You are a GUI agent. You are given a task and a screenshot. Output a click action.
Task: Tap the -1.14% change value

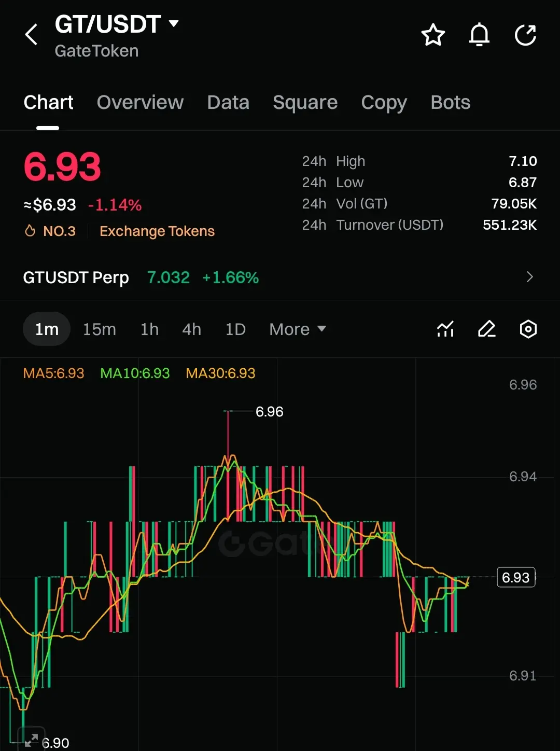(115, 205)
